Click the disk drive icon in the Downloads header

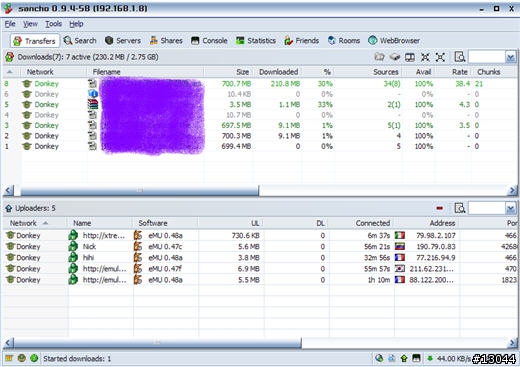395,57
